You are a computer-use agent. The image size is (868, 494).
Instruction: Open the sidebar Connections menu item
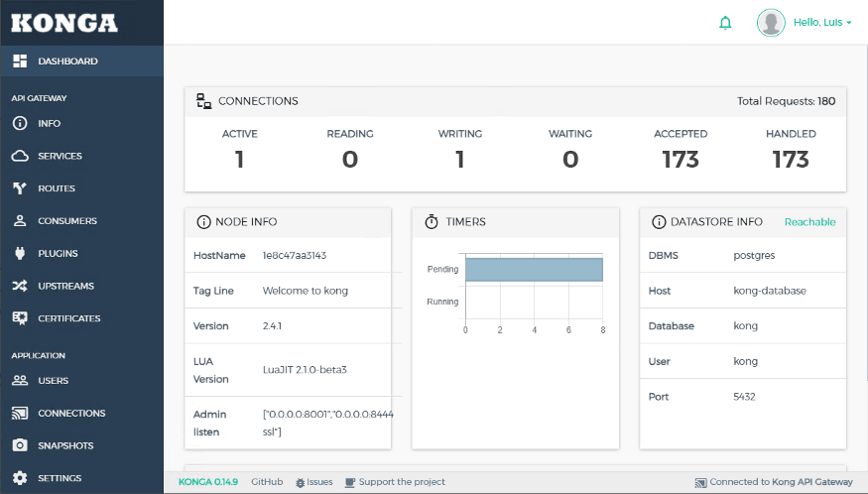point(82,413)
